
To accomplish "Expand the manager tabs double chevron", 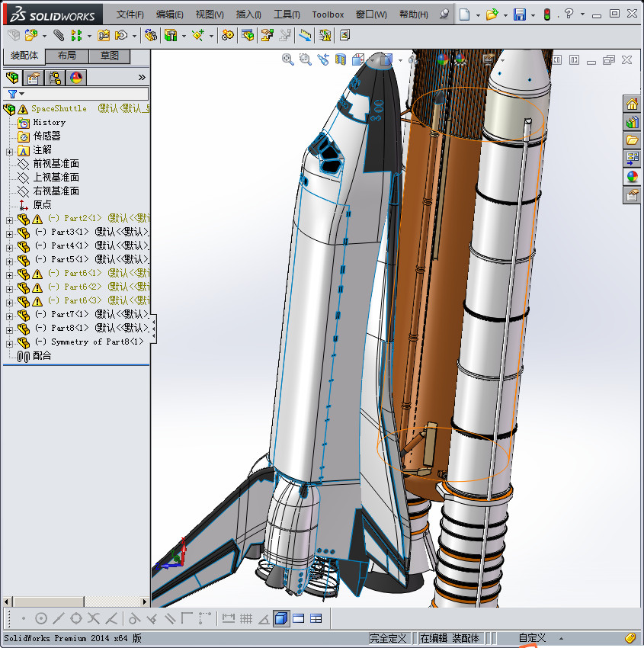I will click(x=142, y=77).
